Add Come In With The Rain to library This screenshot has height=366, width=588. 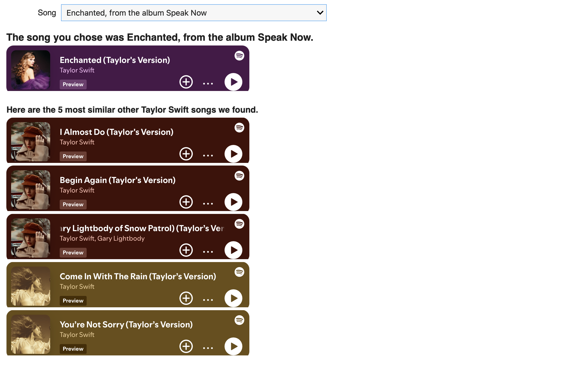click(x=186, y=298)
